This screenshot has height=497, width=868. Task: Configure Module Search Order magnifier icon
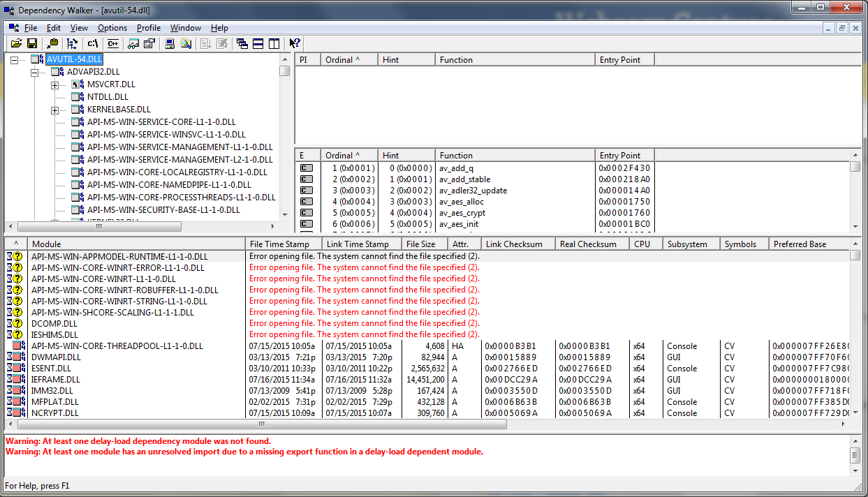point(186,43)
